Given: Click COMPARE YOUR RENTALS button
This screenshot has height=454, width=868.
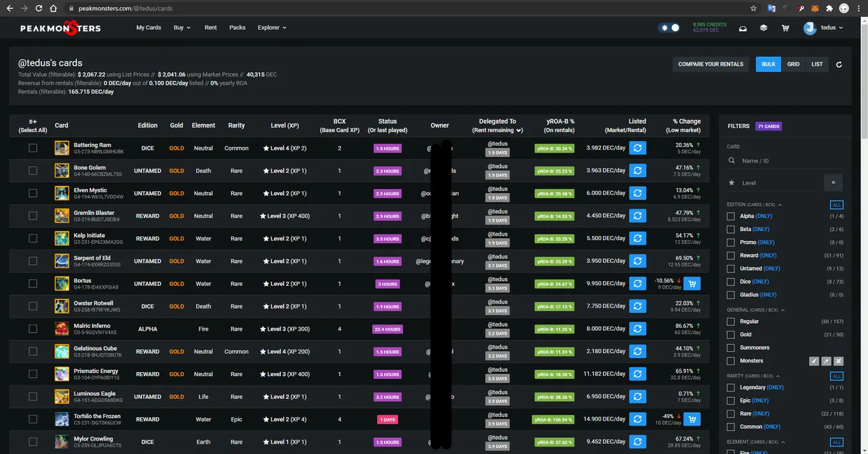Looking at the screenshot, I should (x=711, y=64).
